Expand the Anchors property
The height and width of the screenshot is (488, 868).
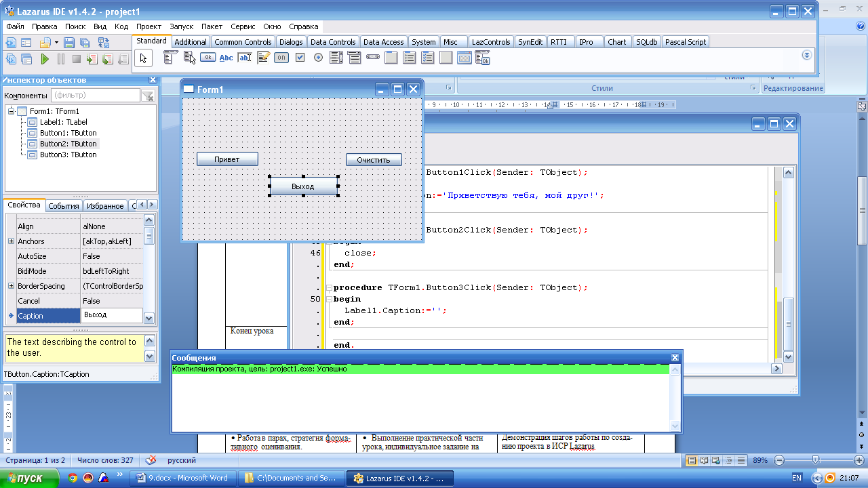[11, 241]
